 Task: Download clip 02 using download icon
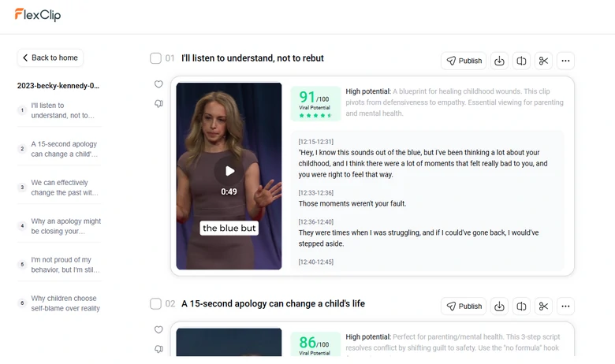pyautogui.click(x=499, y=306)
